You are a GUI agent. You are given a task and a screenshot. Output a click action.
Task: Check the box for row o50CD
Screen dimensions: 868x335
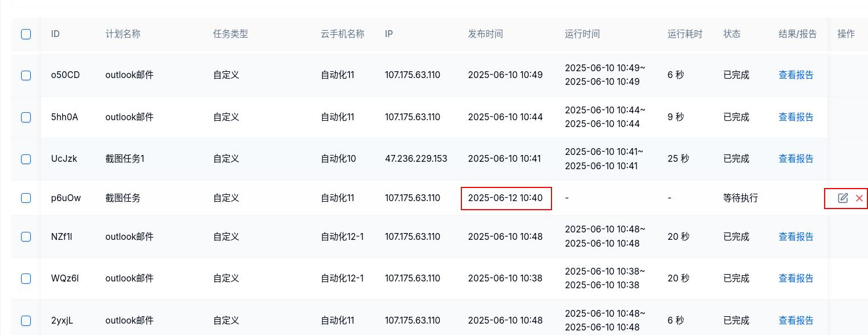[26, 75]
